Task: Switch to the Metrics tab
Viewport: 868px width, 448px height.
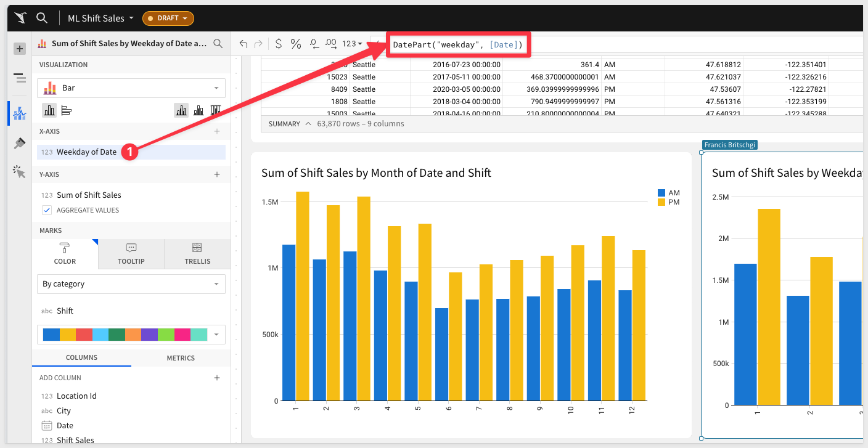Action: pyautogui.click(x=181, y=358)
